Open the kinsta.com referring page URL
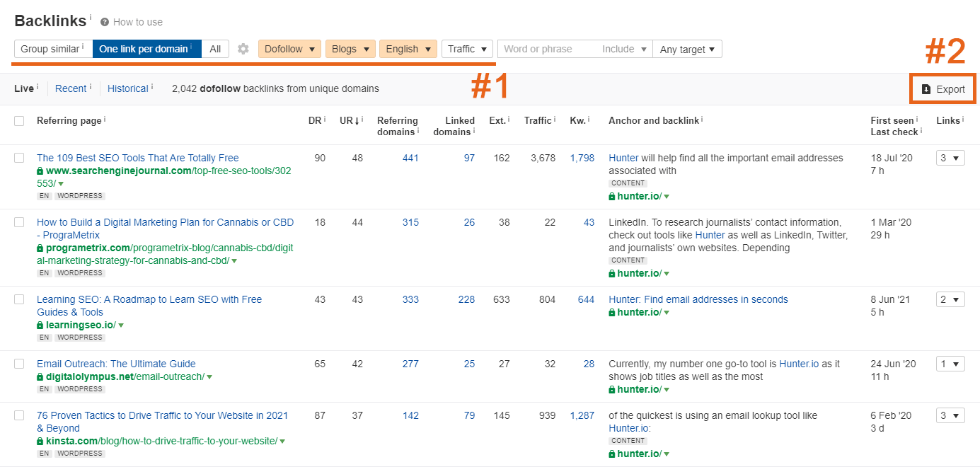The height and width of the screenshot is (467, 980). point(161,441)
